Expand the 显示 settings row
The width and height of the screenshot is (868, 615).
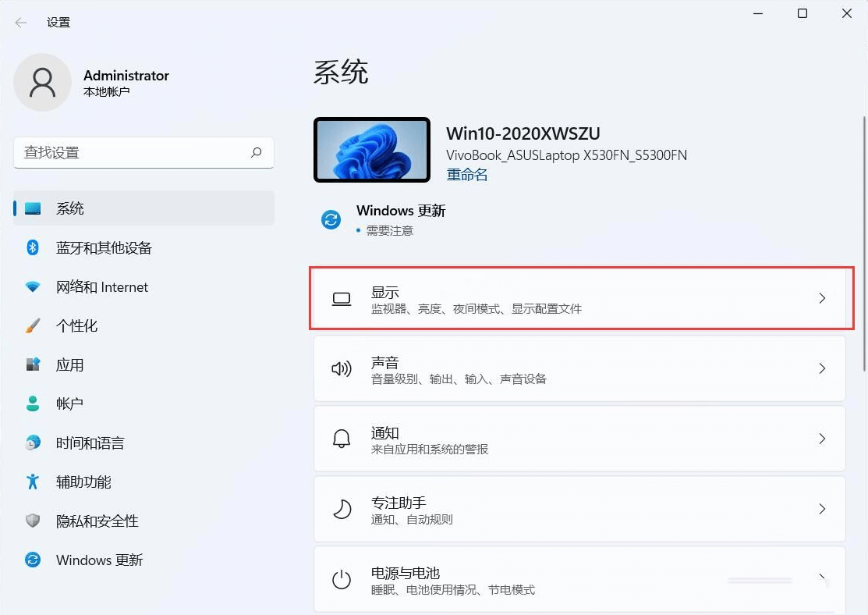(x=581, y=298)
